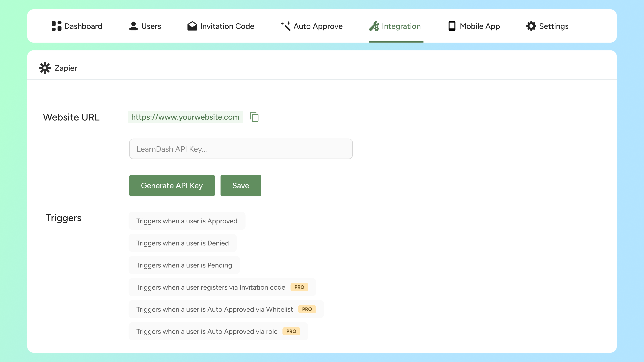Go to the Invitation Code tab
Image resolution: width=644 pixels, height=362 pixels.
227,26
